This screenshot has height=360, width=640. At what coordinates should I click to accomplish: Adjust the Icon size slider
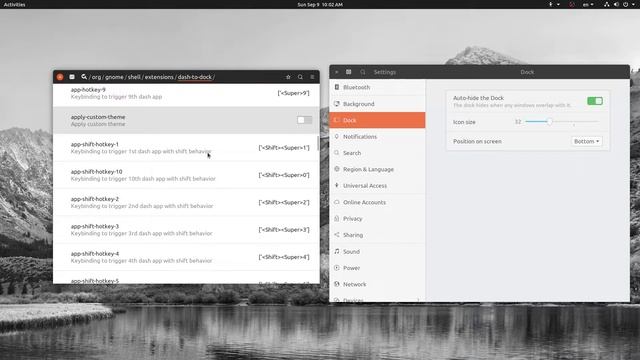point(562,122)
